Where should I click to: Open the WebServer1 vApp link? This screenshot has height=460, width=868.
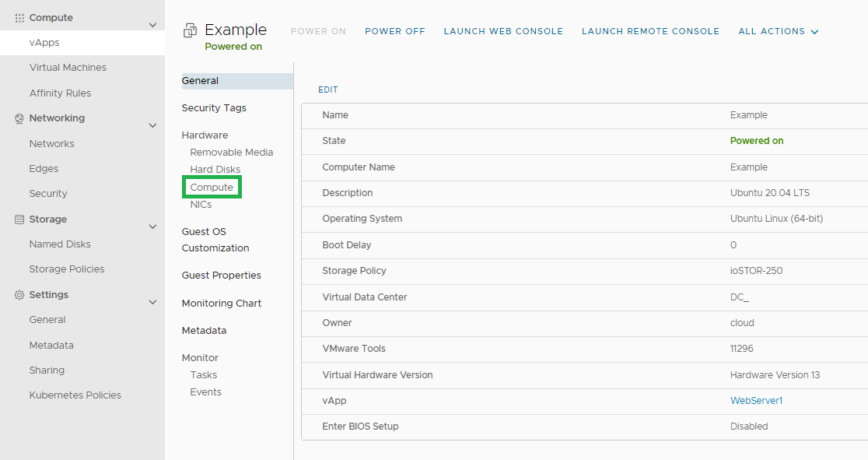(756, 401)
